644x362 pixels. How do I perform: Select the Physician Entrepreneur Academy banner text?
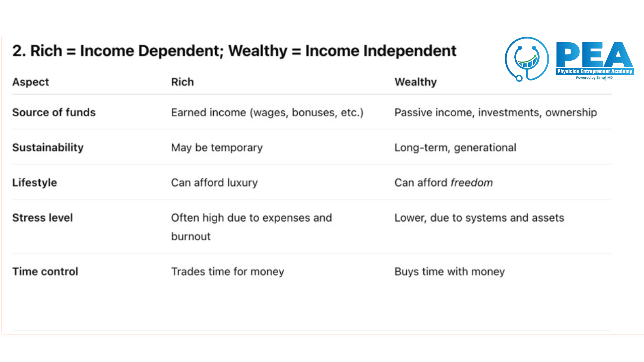595,71
